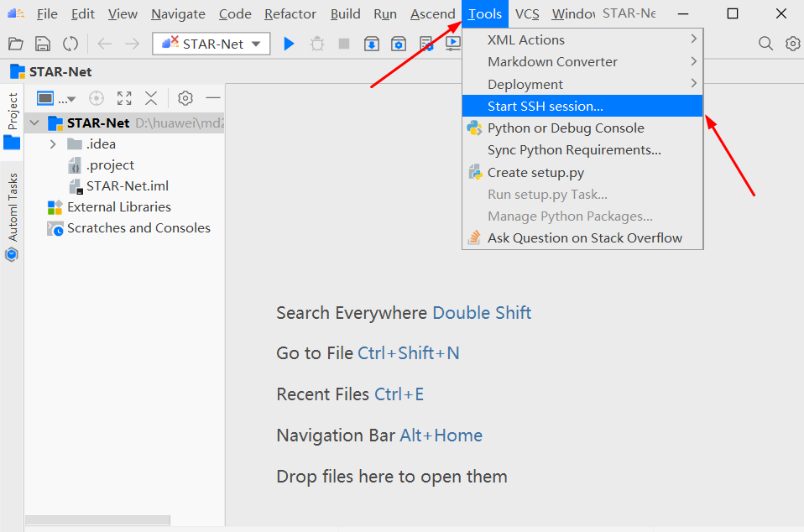The height and width of the screenshot is (532, 804).
Task: Open the Ascend menu
Action: [433, 13]
